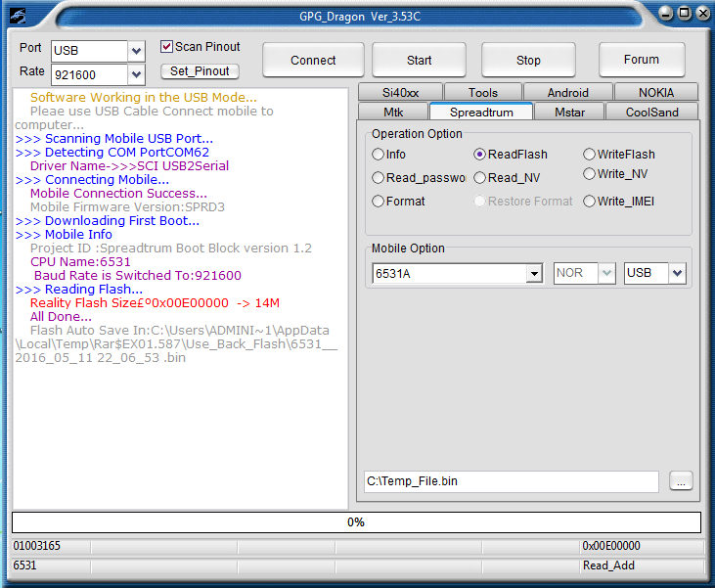Click the 'Baud Rate is Switched To:921600' line
Screen dimensions: 715x588
138,276
